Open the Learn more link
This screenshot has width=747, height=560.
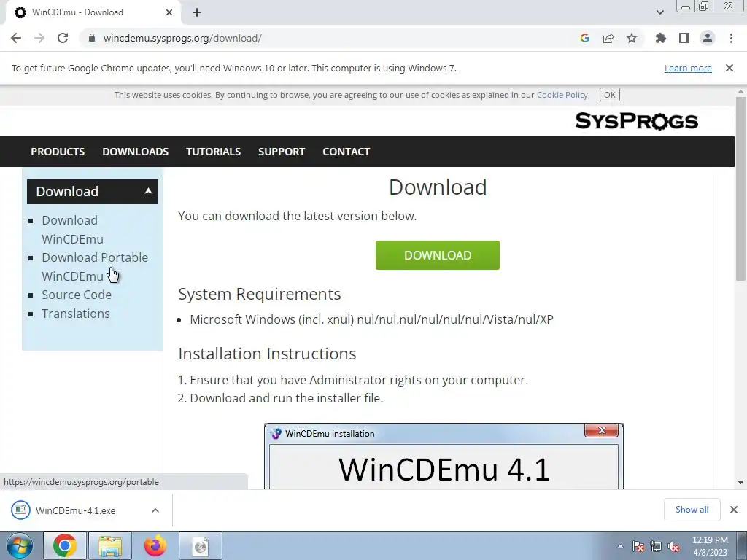(688, 68)
